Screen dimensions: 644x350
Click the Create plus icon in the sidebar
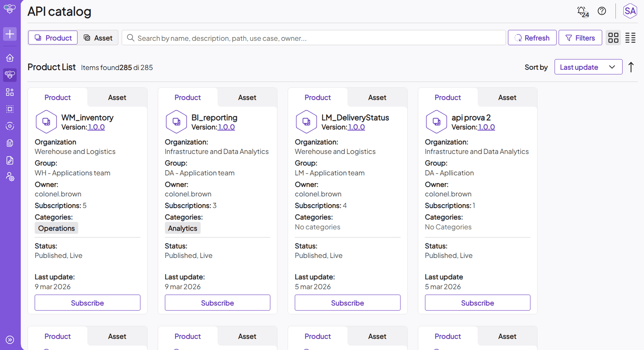tap(10, 34)
